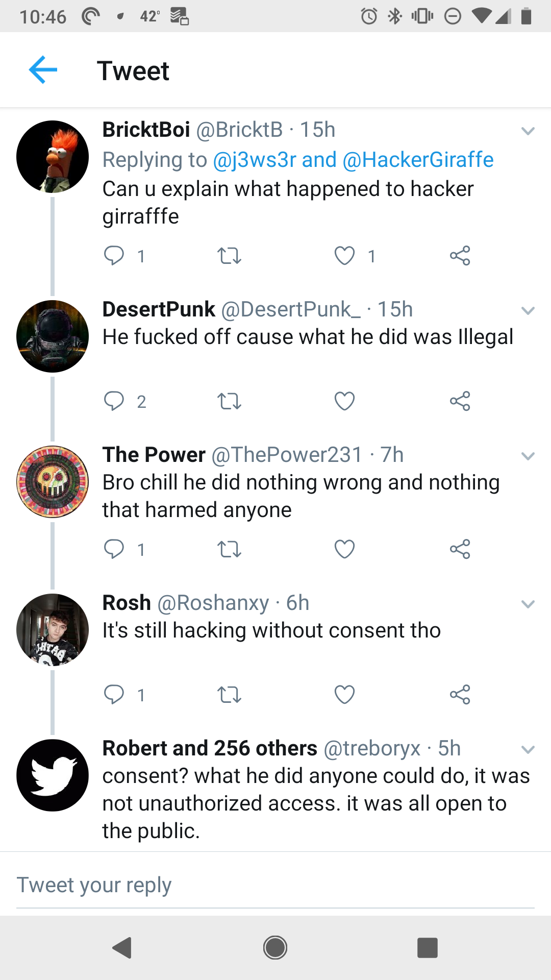Image resolution: width=551 pixels, height=980 pixels.
Task: Open DesertPunk's astronaut avatar
Action: pyautogui.click(x=53, y=336)
